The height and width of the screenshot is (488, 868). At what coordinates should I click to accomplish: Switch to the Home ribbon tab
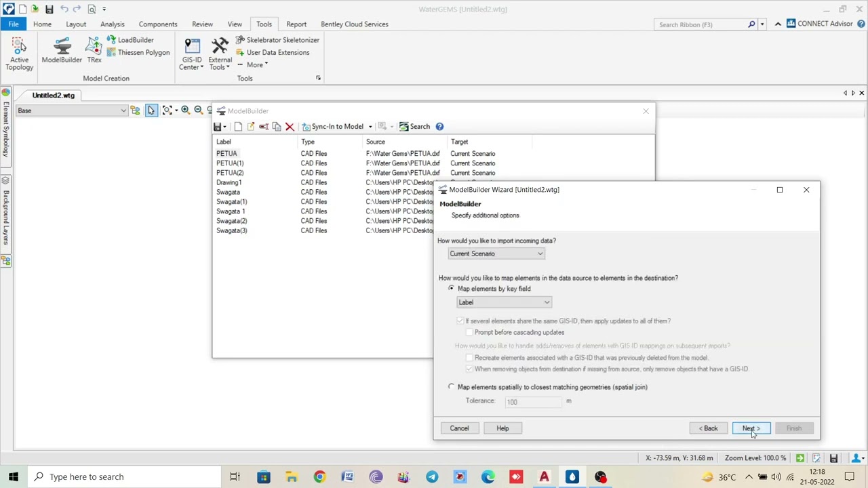(x=42, y=24)
